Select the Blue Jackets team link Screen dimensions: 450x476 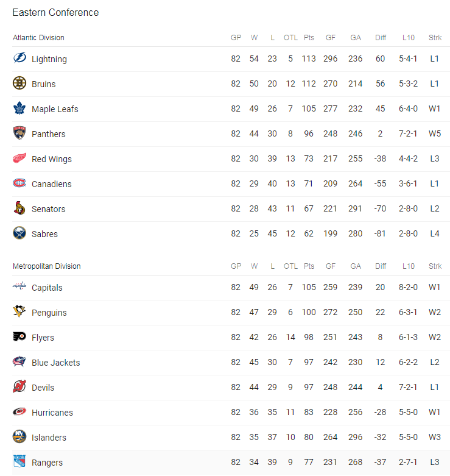tap(56, 363)
